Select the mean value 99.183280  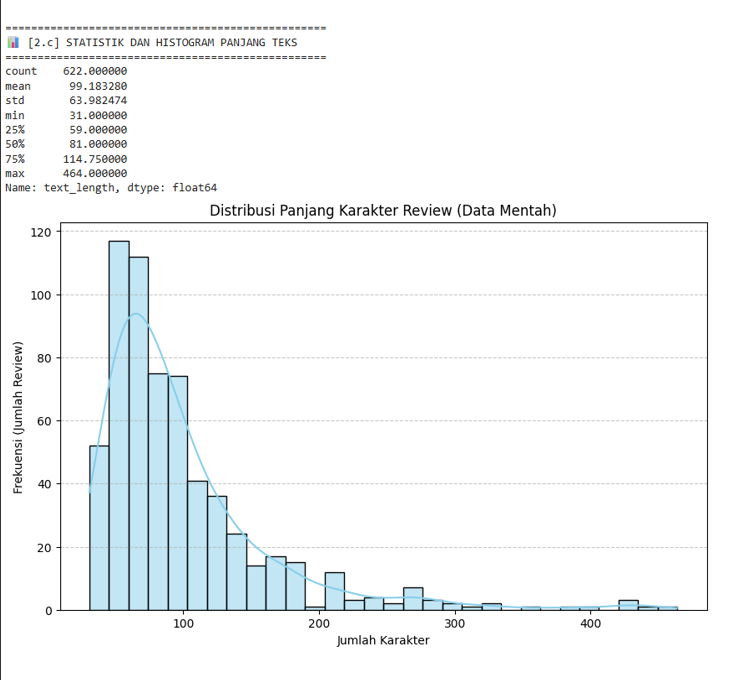pos(98,86)
